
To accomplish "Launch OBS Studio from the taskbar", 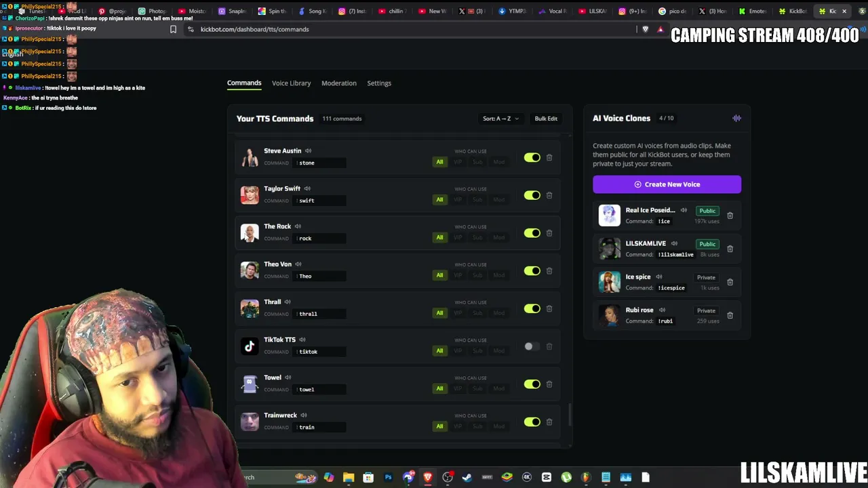I will (x=448, y=477).
